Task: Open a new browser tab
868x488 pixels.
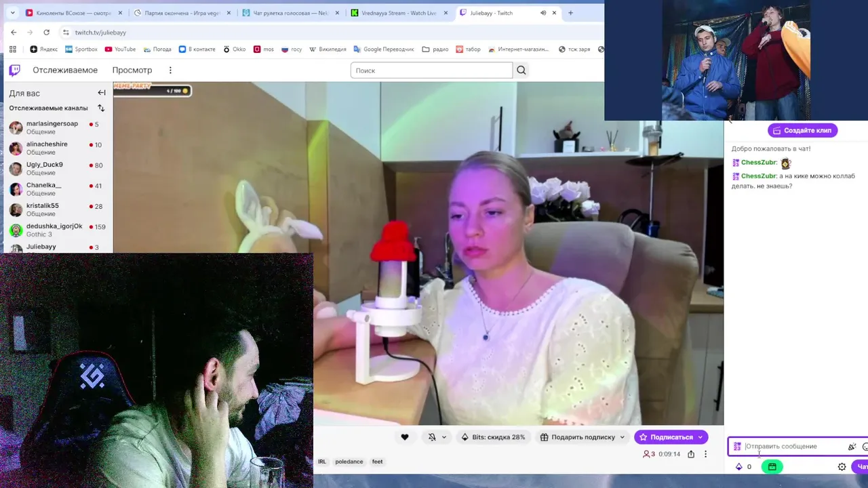Action: click(570, 13)
